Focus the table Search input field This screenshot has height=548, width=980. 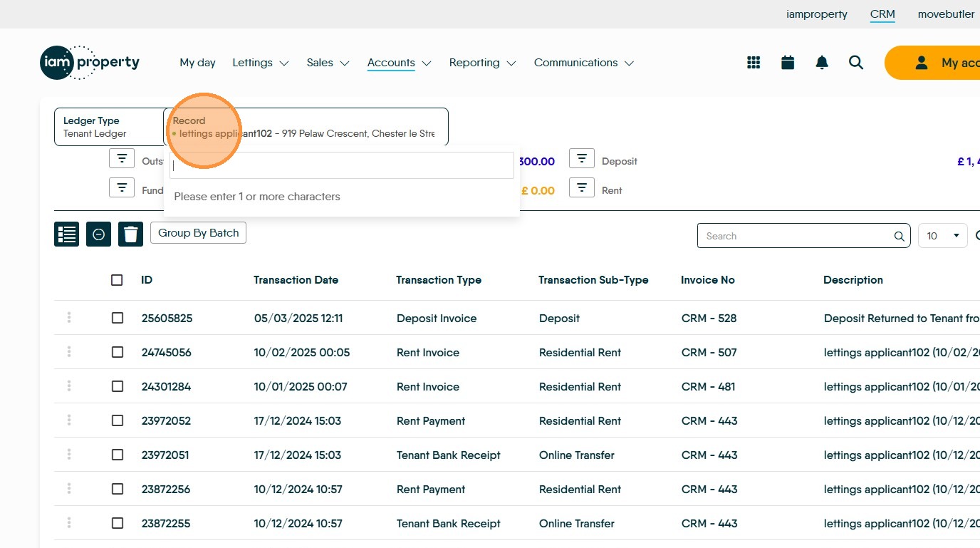tap(796, 236)
